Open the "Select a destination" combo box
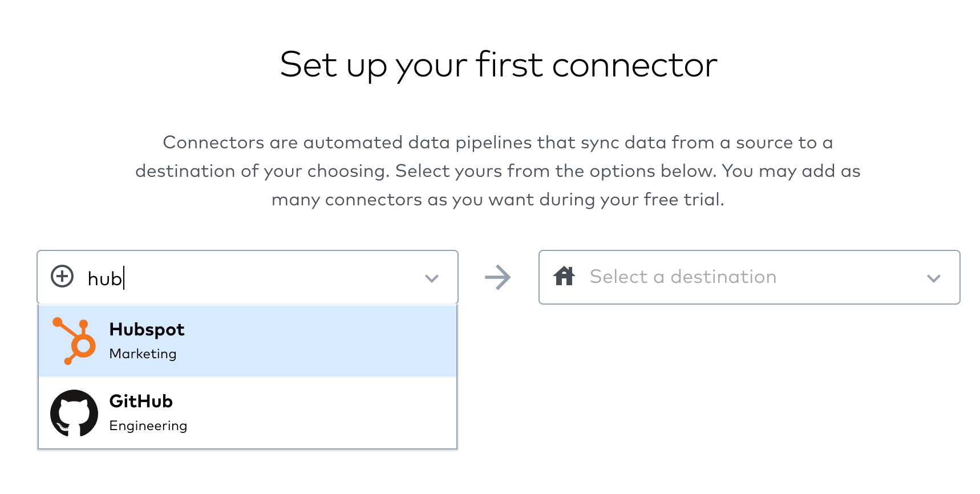Viewport: 980px width, 494px height. point(750,277)
